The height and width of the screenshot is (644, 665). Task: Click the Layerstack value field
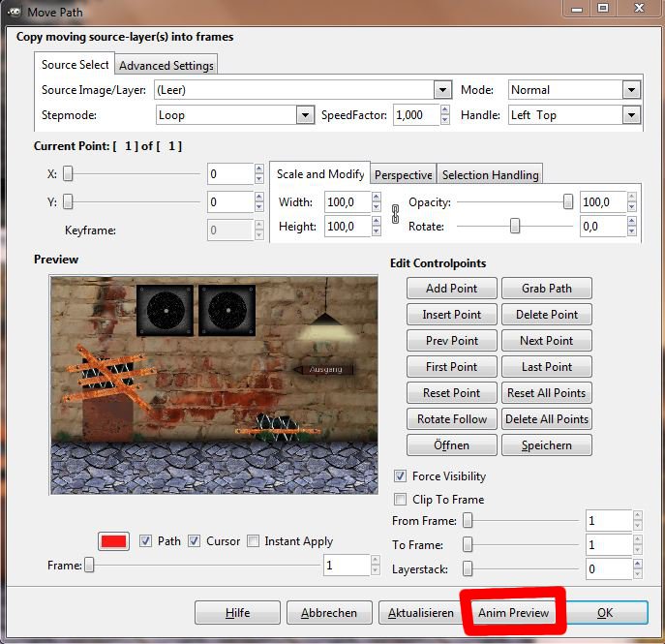[x=609, y=568]
